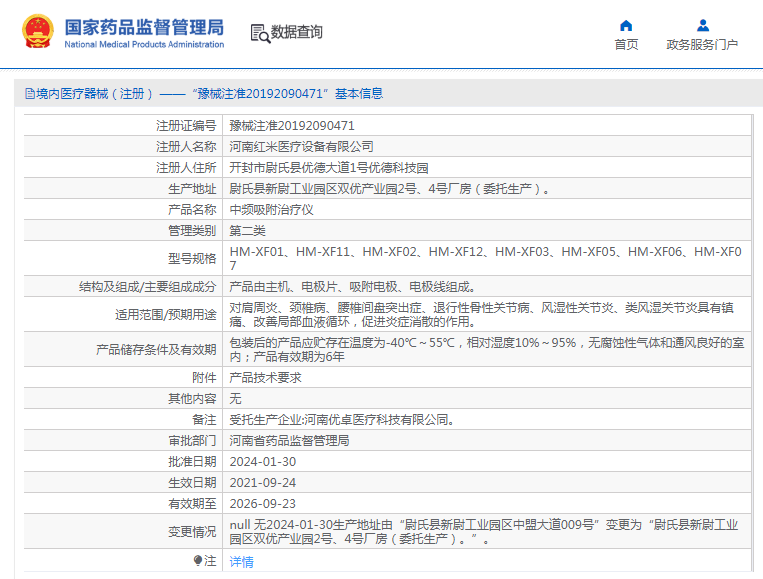763x579 pixels.
Task: Click the 变更情况 row label
Action: tap(192, 531)
